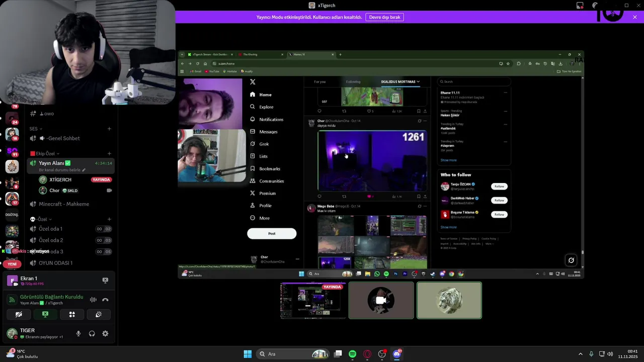The image size is (644, 362).
Task: Add a channel to the Özel category
Action: (x=109, y=219)
